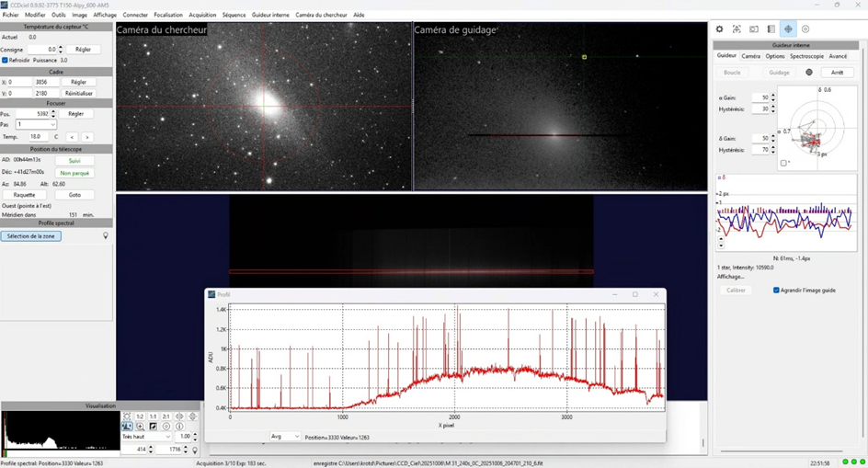Click the Sélection de la zone button

(31, 236)
